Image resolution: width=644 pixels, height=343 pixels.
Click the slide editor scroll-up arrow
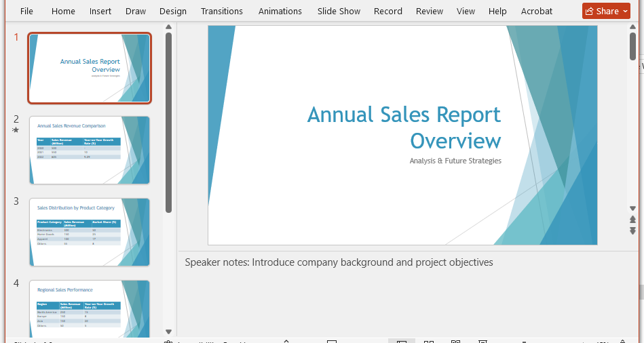632,27
